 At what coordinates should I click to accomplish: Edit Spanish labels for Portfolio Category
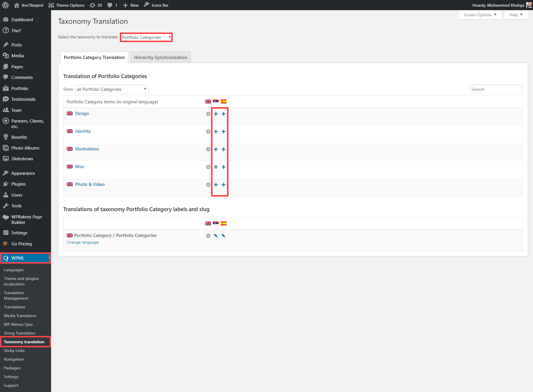(x=224, y=236)
